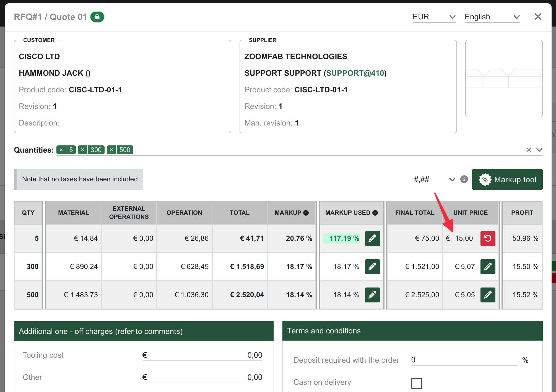Edit markup used for quantity 300 row
The image size is (556, 392).
tap(372, 266)
